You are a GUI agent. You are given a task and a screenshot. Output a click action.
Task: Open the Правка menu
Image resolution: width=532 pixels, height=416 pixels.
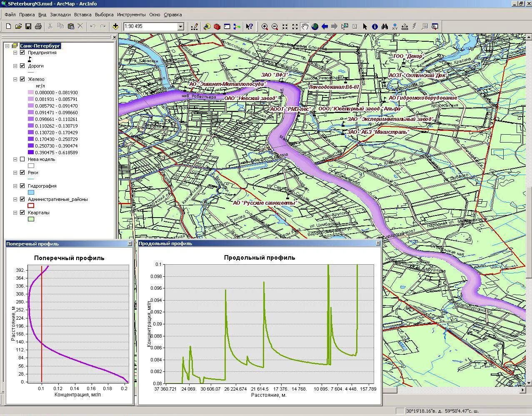point(27,15)
